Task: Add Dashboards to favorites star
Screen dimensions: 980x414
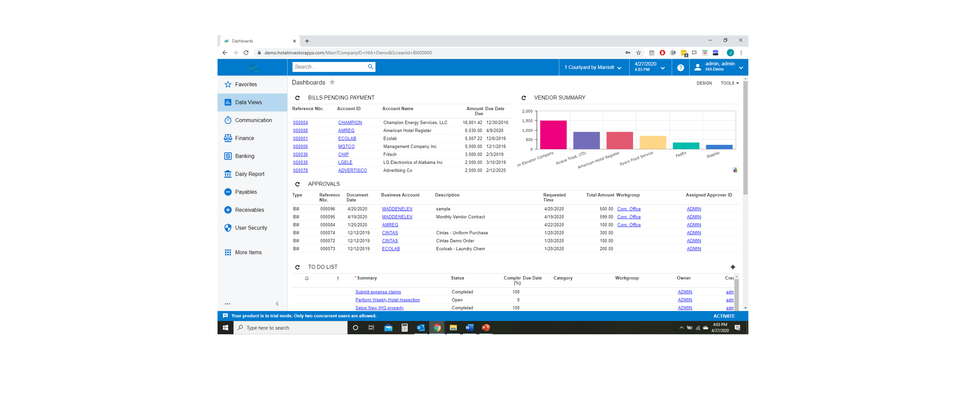Action: [x=332, y=82]
